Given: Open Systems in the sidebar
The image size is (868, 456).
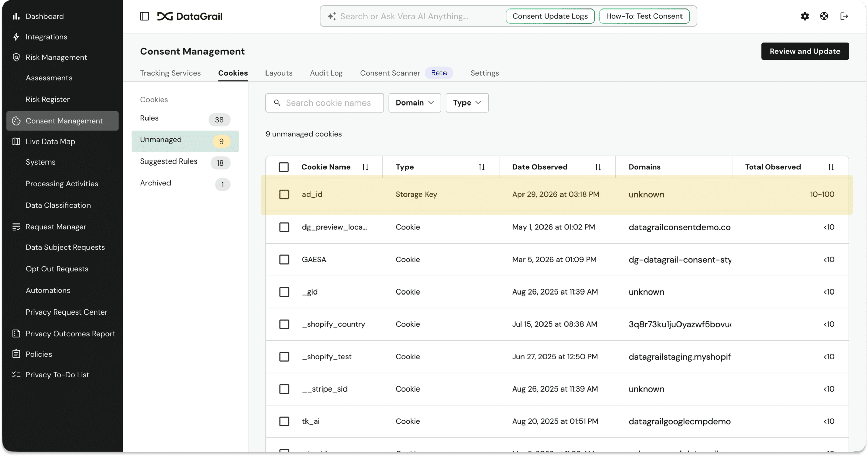Looking at the screenshot, I should [x=41, y=162].
